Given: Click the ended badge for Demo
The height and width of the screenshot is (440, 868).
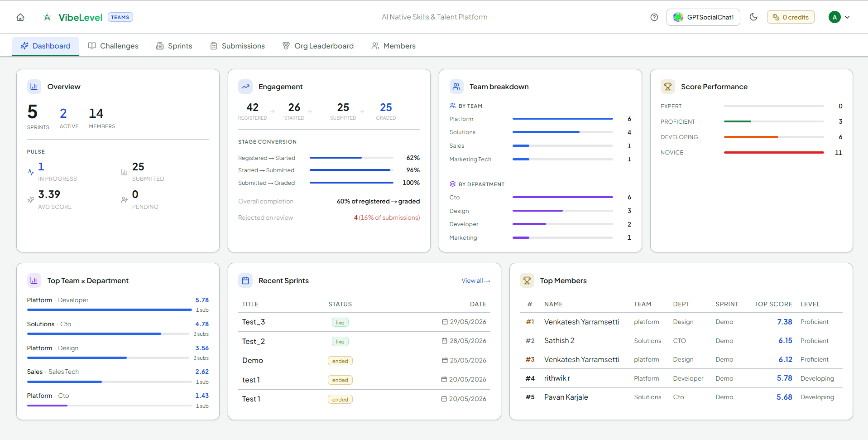Looking at the screenshot, I should (x=340, y=361).
